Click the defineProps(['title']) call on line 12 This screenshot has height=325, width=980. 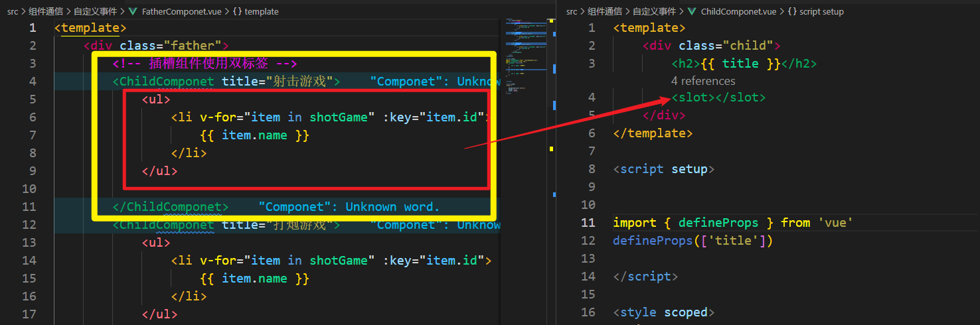[x=693, y=240]
